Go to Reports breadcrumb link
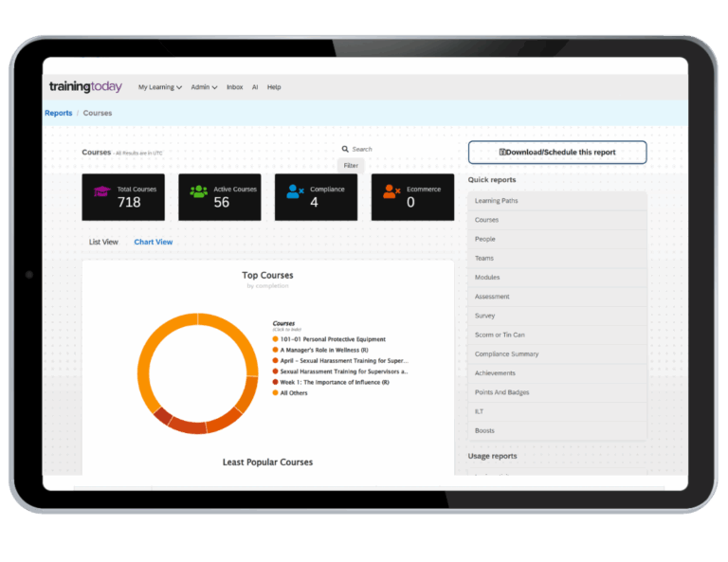This screenshot has width=728, height=562. [x=59, y=113]
